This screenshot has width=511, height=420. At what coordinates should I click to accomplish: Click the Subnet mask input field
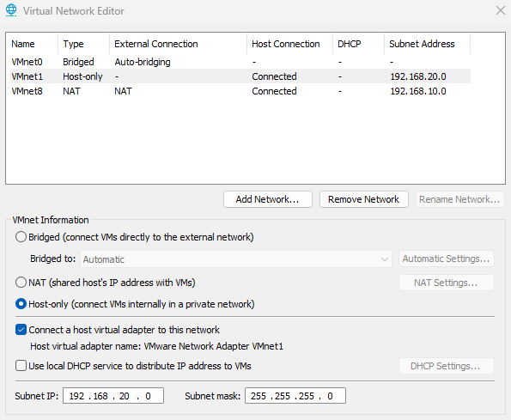[x=295, y=396]
